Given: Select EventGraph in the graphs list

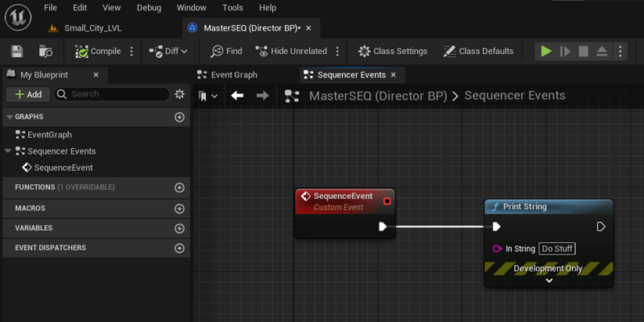Looking at the screenshot, I should click(x=49, y=134).
